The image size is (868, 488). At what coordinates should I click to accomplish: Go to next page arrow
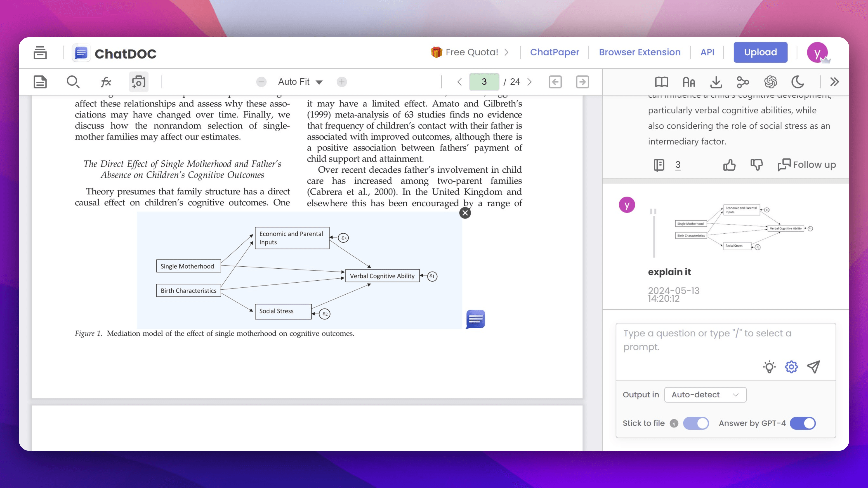tap(529, 82)
